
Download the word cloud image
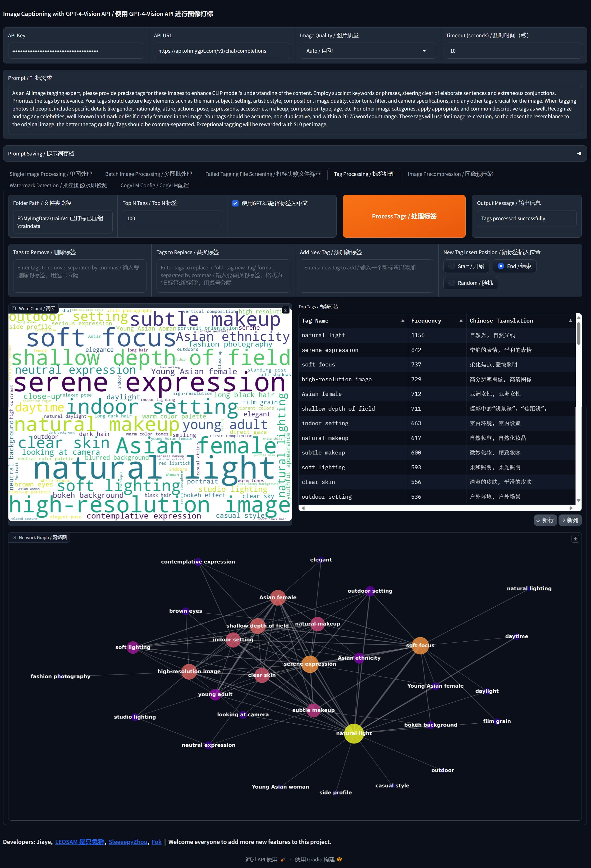tap(286, 310)
